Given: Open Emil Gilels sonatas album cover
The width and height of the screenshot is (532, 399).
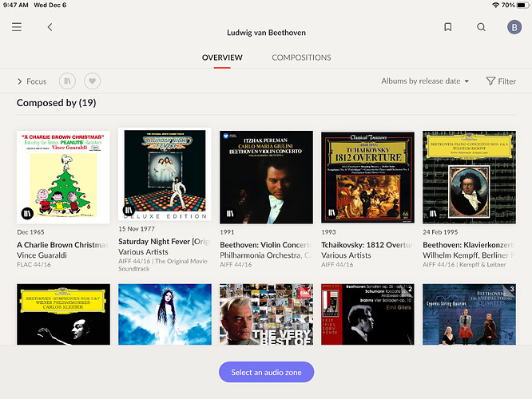Looking at the screenshot, I should [x=367, y=314].
